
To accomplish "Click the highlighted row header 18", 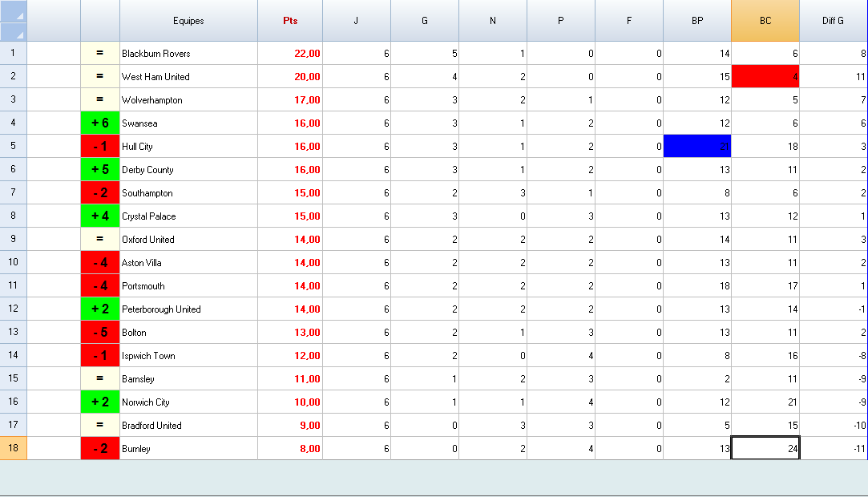I will 14,448.
